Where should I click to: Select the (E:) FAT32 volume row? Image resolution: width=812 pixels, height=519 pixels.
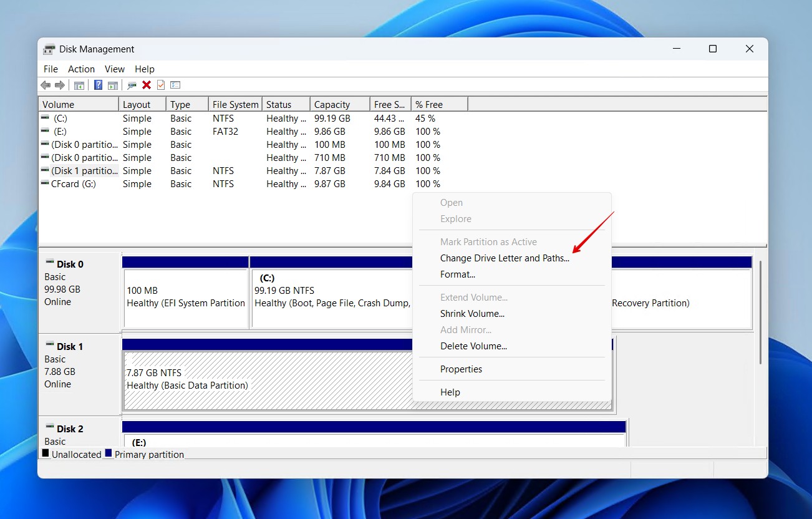click(x=69, y=131)
